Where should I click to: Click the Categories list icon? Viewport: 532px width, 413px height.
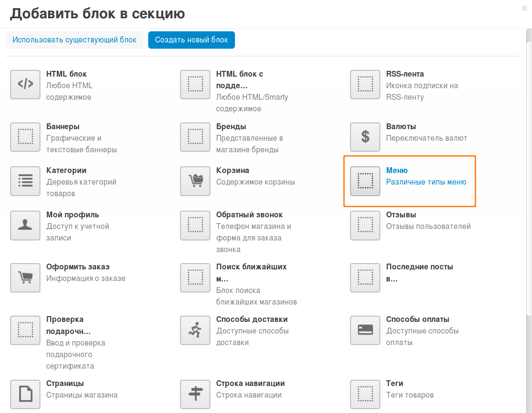(25, 181)
